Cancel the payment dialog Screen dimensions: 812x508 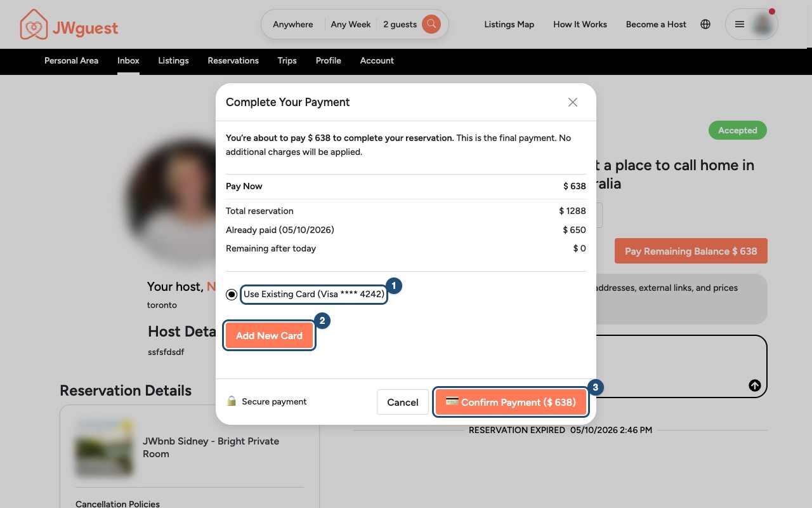point(403,402)
